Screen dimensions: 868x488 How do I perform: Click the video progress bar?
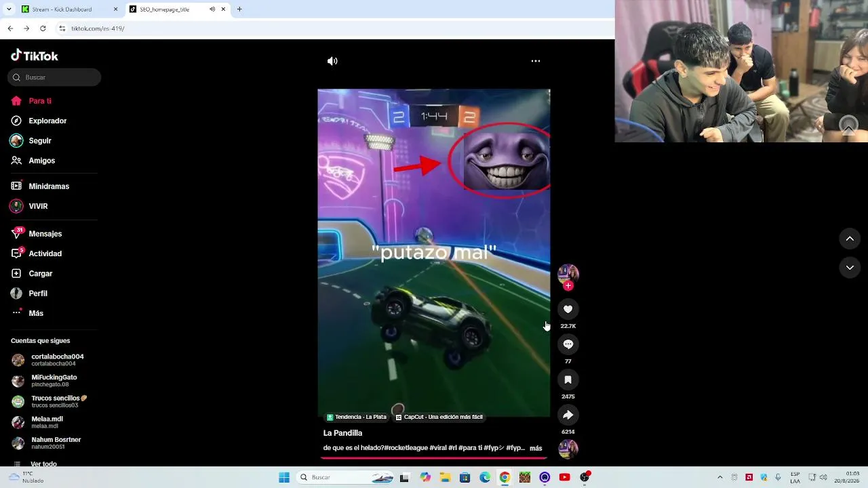coord(434,458)
